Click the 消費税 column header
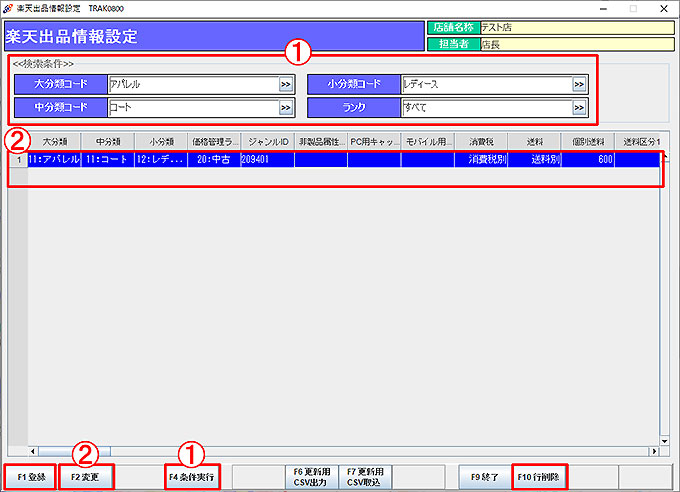The width and height of the screenshot is (680, 492). click(x=481, y=142)
